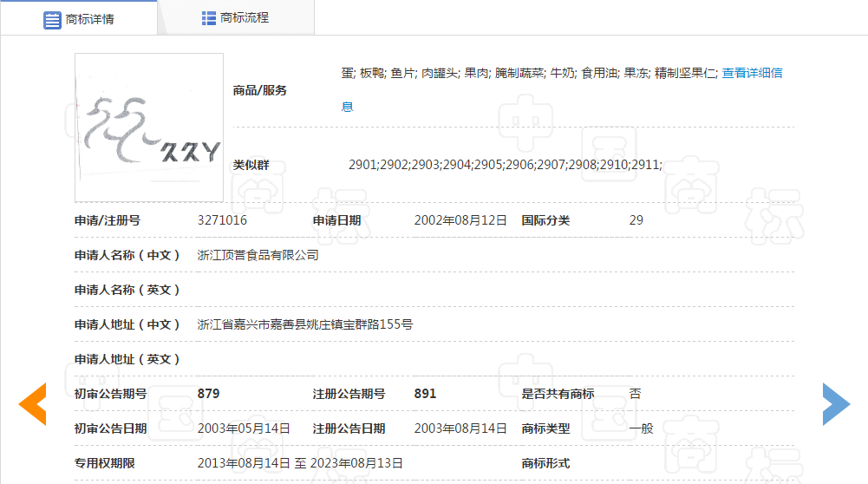This screenshot has width=868, height=484.
Task: Click the 申请/注册号 label
Action: tap(108, 220)
